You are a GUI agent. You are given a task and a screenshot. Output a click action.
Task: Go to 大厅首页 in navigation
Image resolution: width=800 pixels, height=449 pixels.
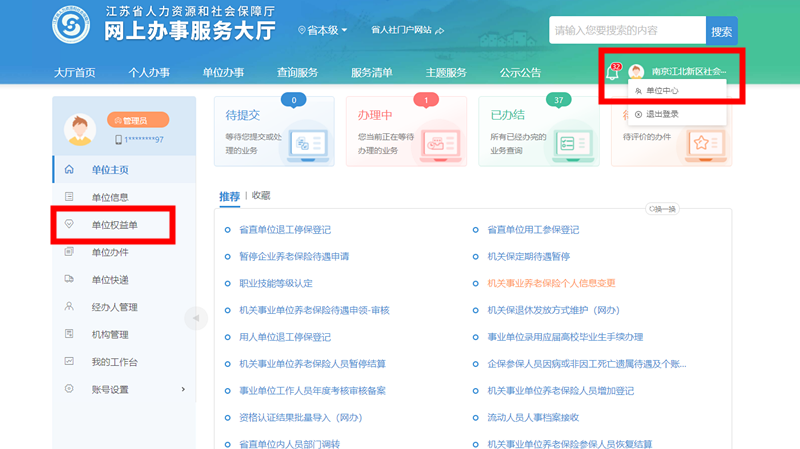click(74, 72)
